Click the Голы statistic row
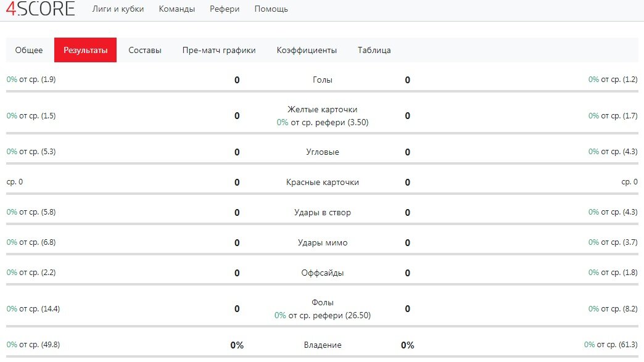This screenshot has width=644, height=362. [321, 79]
